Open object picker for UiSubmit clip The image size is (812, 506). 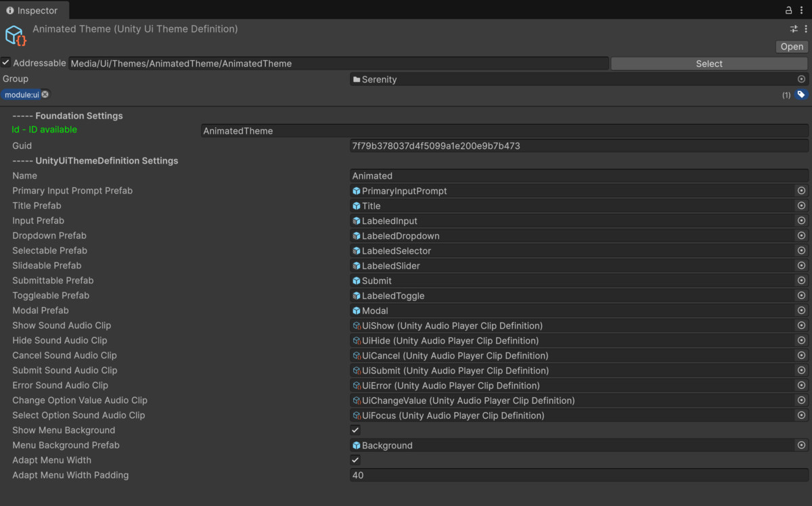point(802,370)
